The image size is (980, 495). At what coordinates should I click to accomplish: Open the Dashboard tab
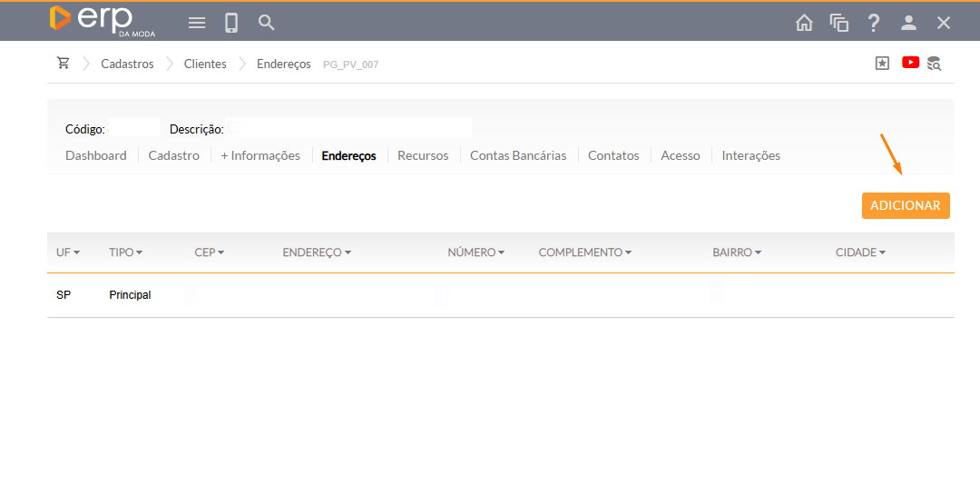(x=96, y=155)
